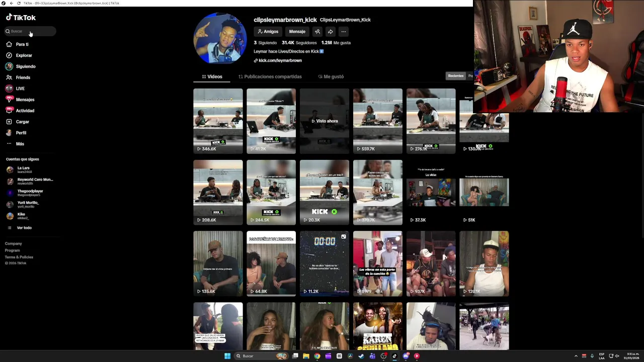Open CapCut from the taskbar

pyautogui.click(x=339, y=356)
